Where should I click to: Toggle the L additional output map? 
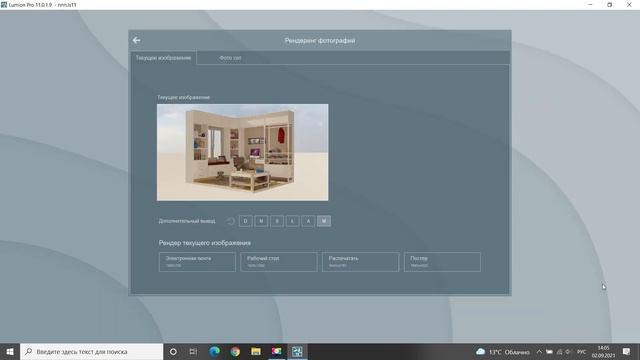(x=292, y=221)
